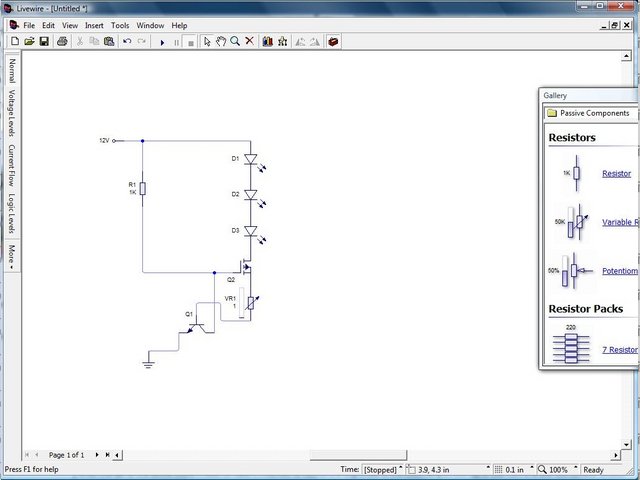640x480 pixels.
Task: Open the Passive Components gallery dropdown
Action: (x=592, y=113)
